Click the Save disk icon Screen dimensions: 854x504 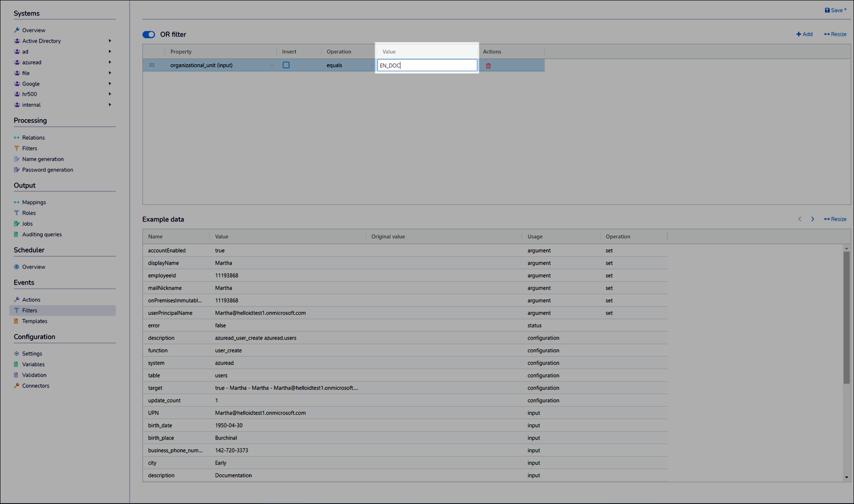coord(827,10)
